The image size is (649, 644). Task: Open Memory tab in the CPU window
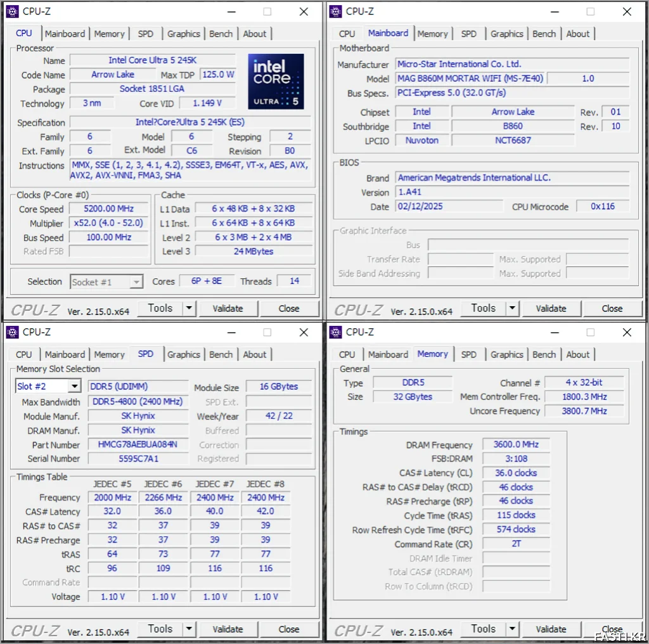(109, 34)
